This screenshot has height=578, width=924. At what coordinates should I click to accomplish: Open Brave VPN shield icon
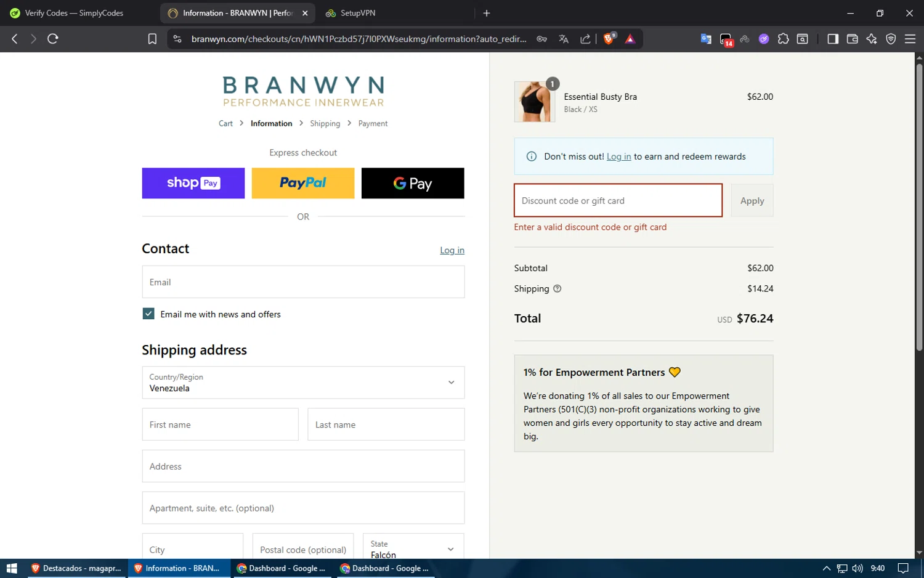pos(891,39)
